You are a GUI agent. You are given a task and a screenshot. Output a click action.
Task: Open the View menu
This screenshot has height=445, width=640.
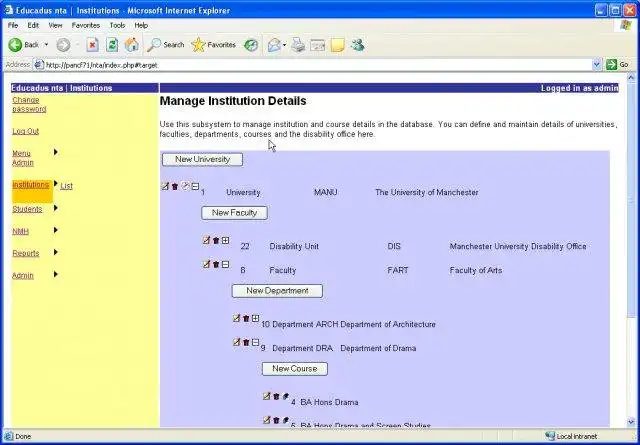[x=56, y=25]
